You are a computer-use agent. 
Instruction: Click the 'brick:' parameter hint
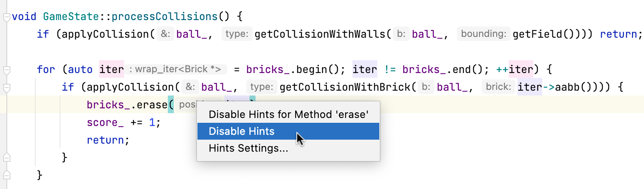click(498, 87)
